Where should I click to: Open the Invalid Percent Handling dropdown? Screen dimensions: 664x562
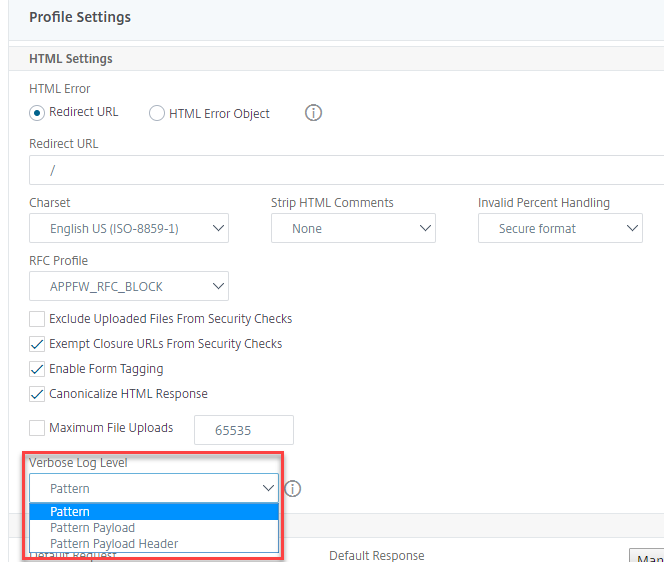tap(560, 228)
